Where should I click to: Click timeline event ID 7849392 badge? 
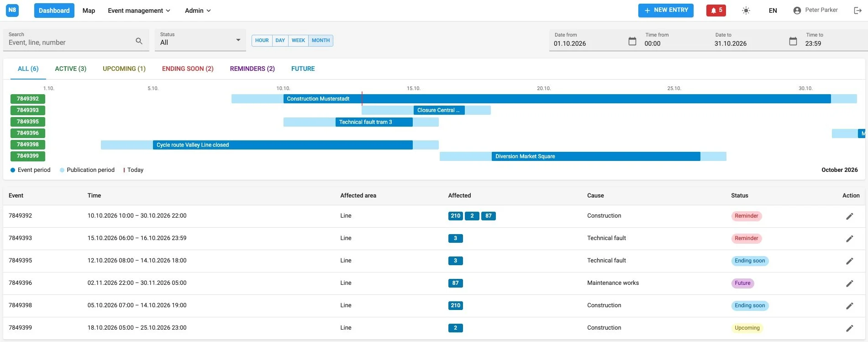(x=28, y=99)
